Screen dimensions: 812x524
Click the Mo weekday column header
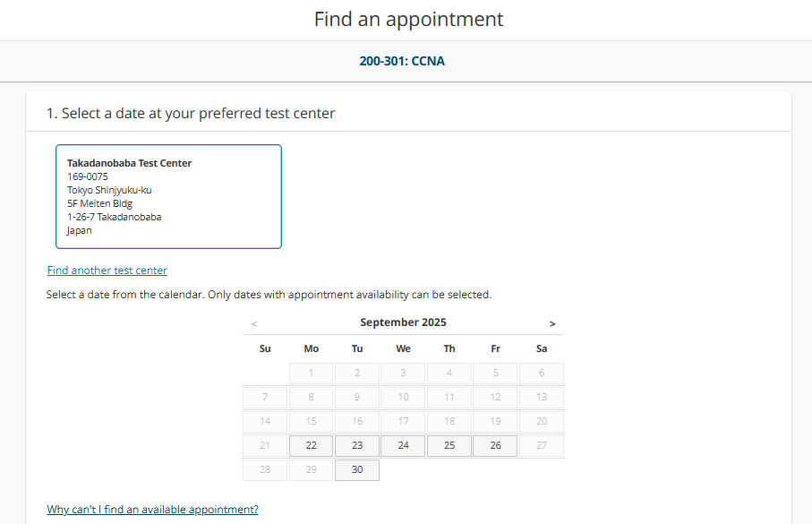[311, 348]
